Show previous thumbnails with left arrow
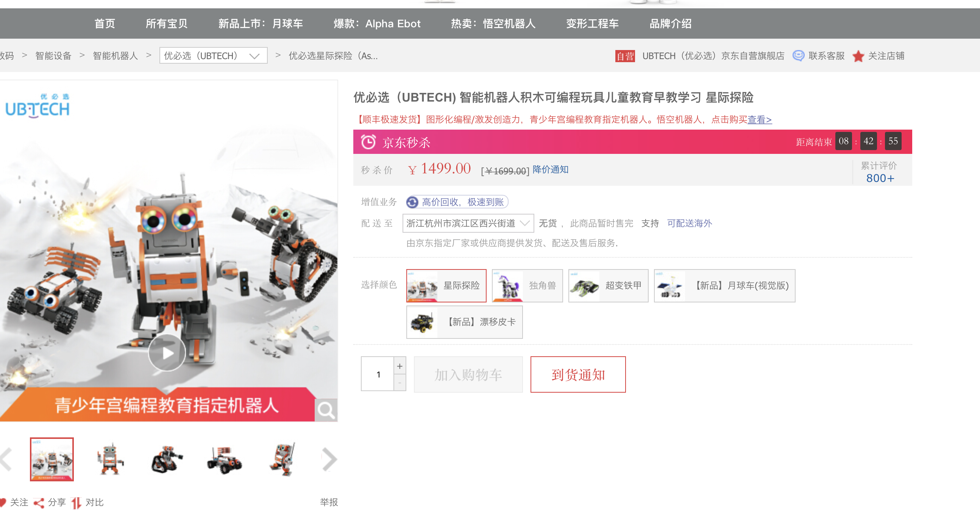The image size is (980, 520). click(6, 459)
